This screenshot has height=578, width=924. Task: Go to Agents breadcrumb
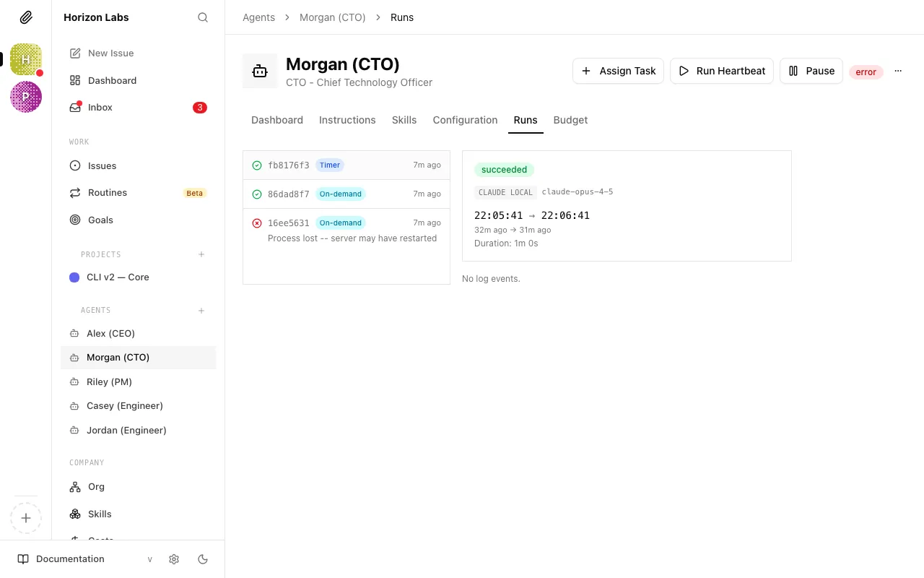click(x=258, y=17)
